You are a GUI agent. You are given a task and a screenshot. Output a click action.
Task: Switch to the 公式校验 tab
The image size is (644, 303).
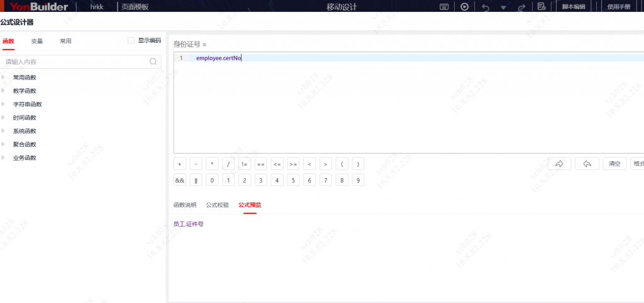click(218, 205)
